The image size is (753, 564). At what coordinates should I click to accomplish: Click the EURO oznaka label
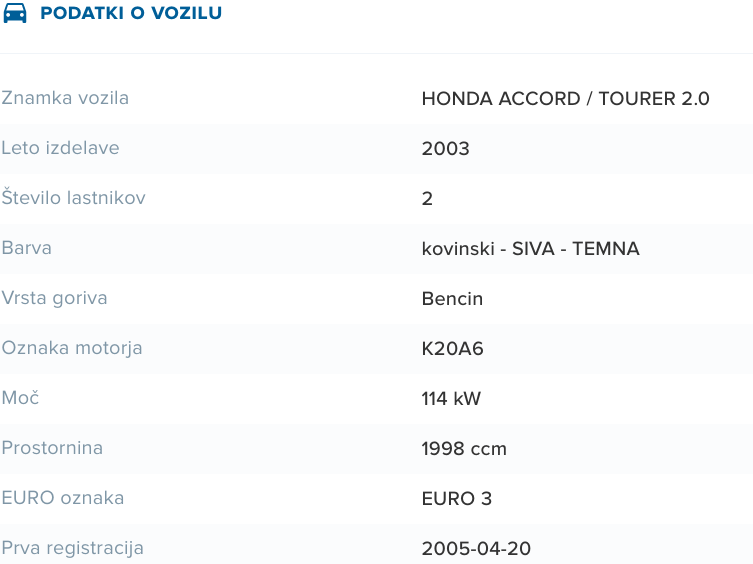[x=63, y=498]
